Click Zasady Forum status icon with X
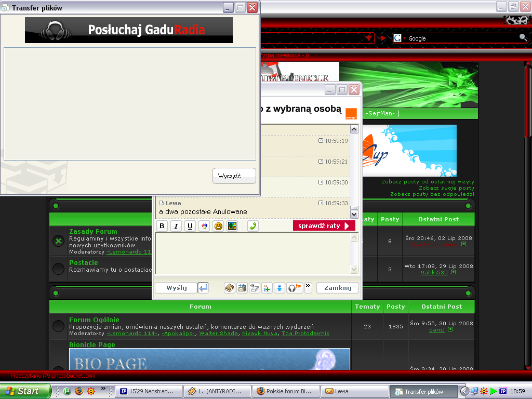This screenshot has width=532, height=399. click(x=58, y=241)
